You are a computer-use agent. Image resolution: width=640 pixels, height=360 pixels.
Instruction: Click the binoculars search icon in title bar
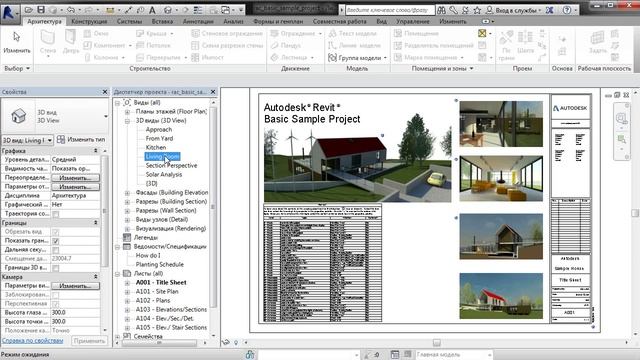click(441, 10)
